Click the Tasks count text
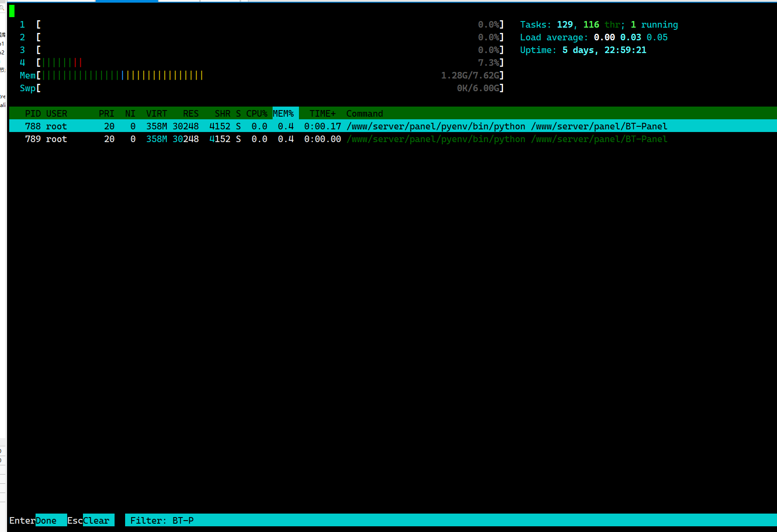This screenshot has height=532, width=777. [x=599, y=25]
